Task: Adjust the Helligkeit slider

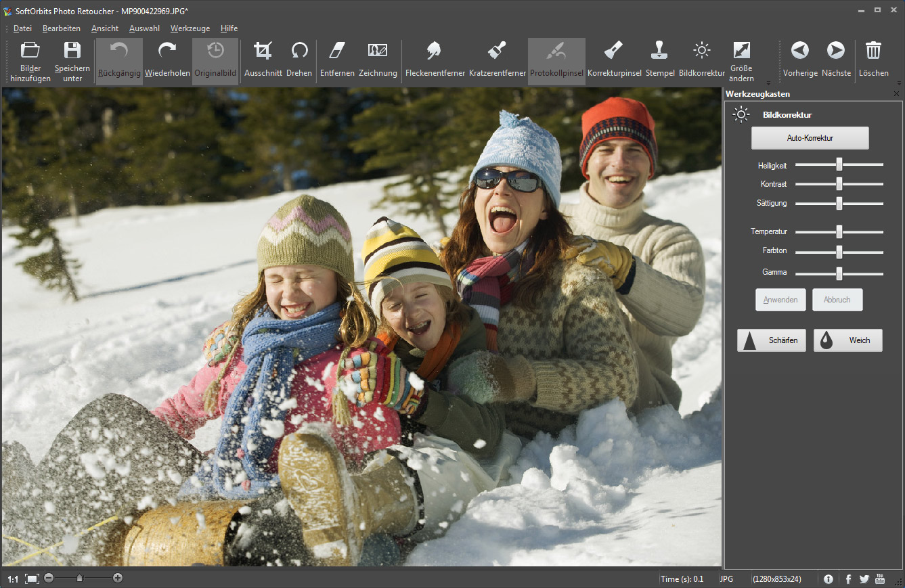Action: pos(839,164)
